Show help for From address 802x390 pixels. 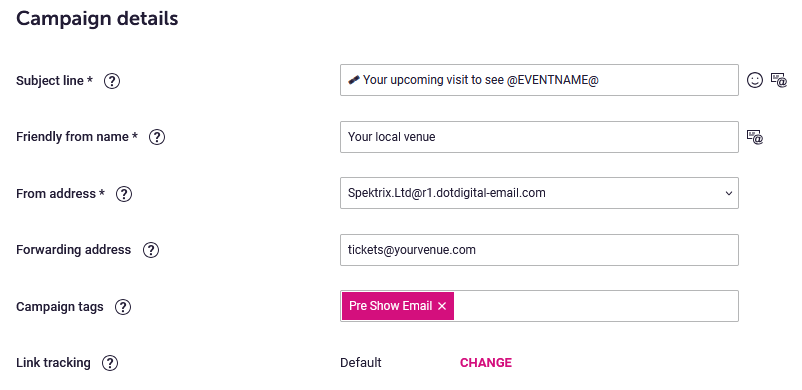pyautogui.click(x=124, y=194)
